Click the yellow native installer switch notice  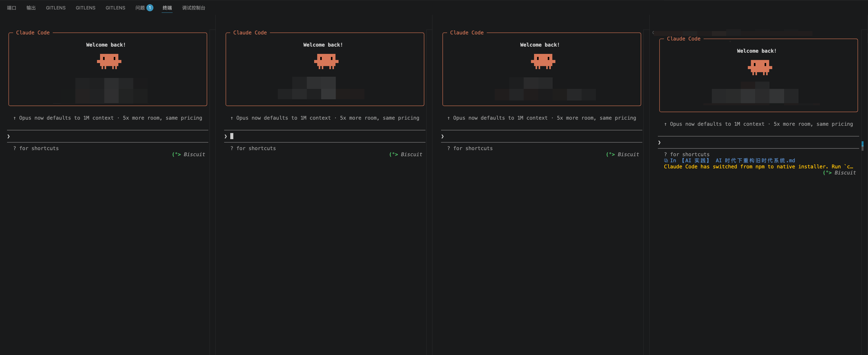pos(759,167)
